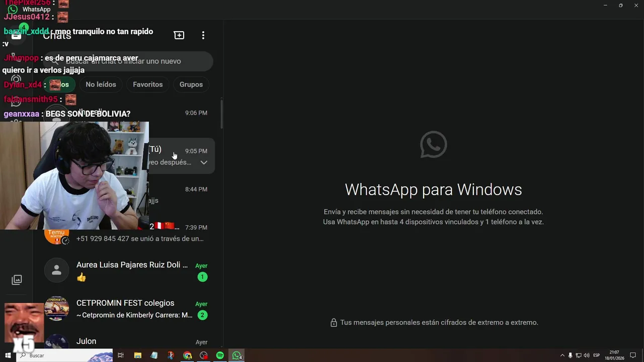Click the chat list vertical scrollbar
The image size is (644, 362).
pyautogui.click(x=221, y=115)
